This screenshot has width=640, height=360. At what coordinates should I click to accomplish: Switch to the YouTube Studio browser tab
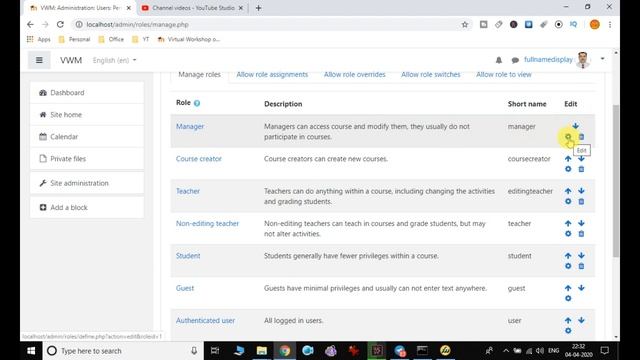tap(192, 8)
